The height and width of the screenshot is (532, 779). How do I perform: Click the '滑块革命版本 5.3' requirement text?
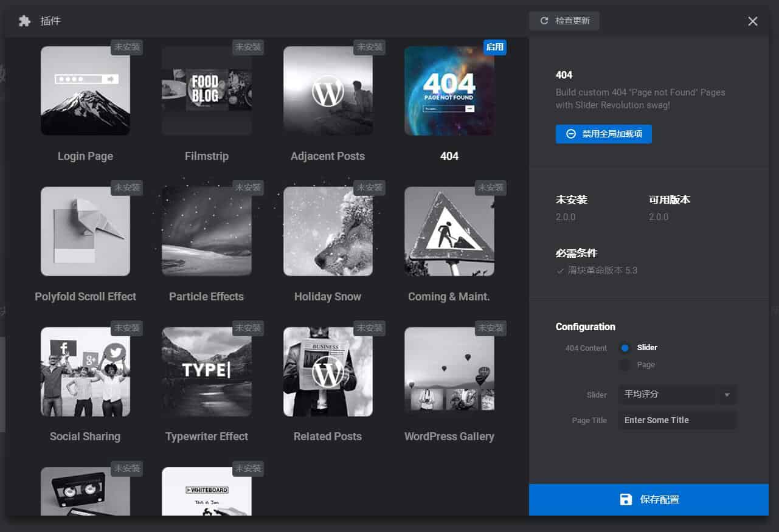tap(603, 271)
